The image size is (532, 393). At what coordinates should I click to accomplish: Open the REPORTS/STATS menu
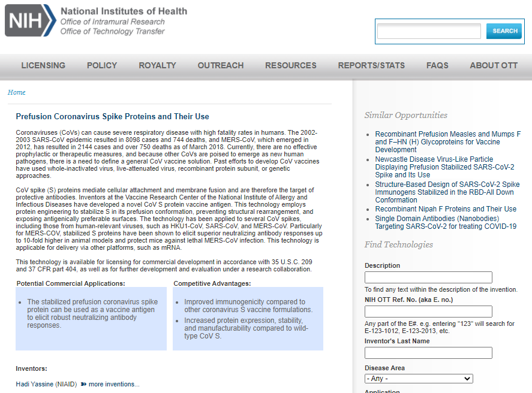371,65
